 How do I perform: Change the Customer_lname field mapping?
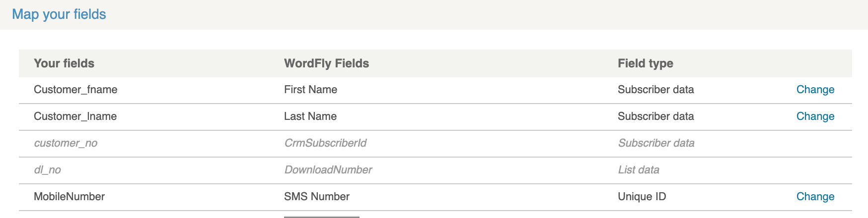815,116
